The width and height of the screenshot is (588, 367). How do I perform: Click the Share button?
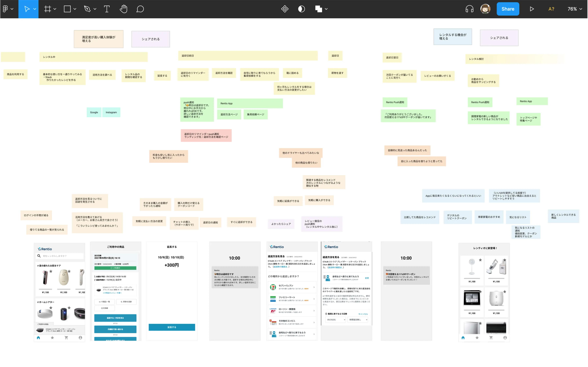click(x=508, y=9)
